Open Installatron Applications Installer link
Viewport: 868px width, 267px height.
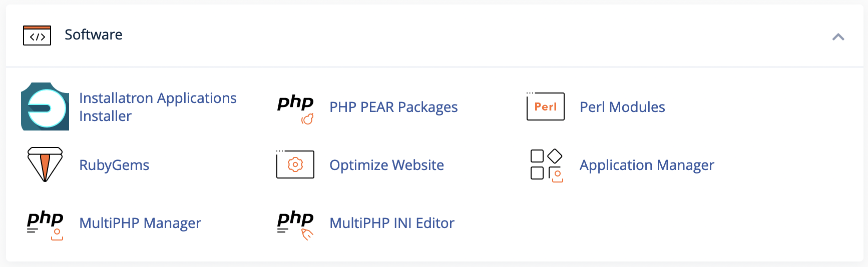158,107
